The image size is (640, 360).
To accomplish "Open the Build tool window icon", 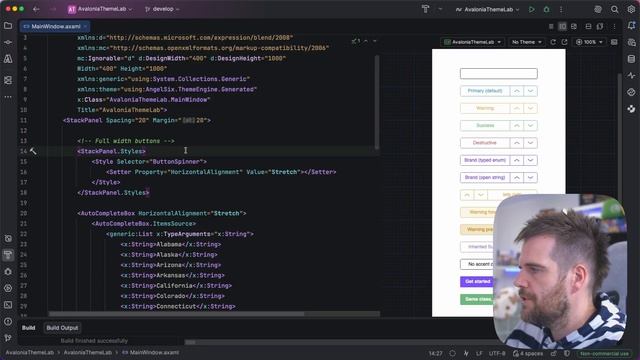I will (8, 255).
